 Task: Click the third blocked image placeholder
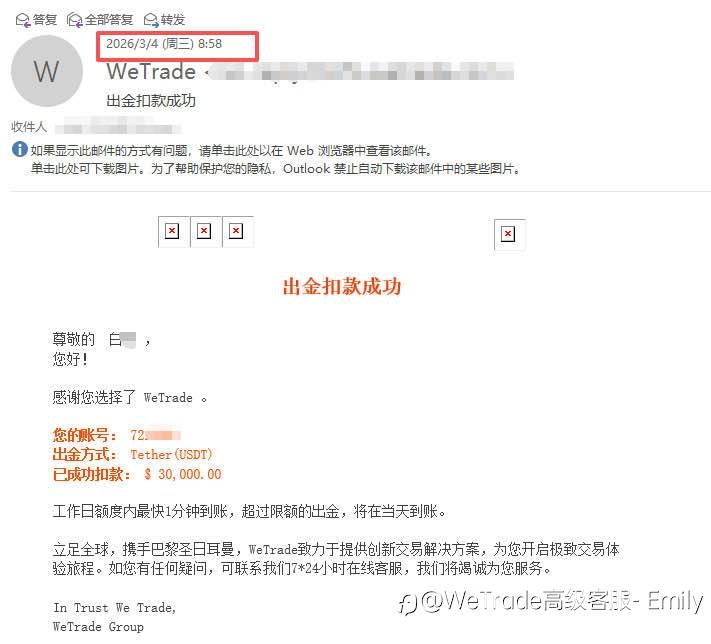236,231
